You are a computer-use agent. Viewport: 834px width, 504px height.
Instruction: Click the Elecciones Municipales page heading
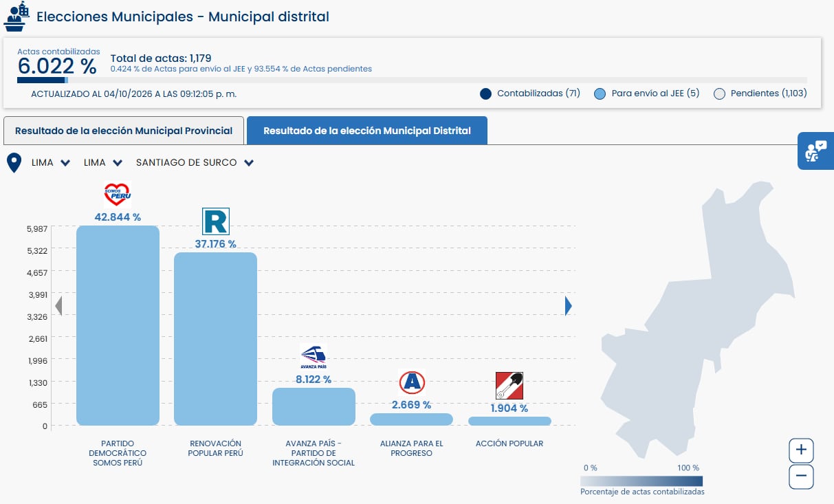point(183,17)
